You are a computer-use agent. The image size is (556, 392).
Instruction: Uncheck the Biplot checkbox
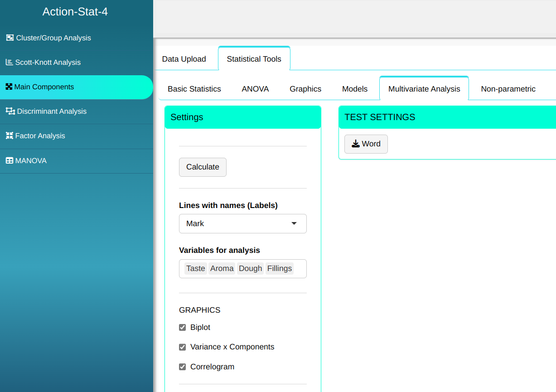(183, 328)
